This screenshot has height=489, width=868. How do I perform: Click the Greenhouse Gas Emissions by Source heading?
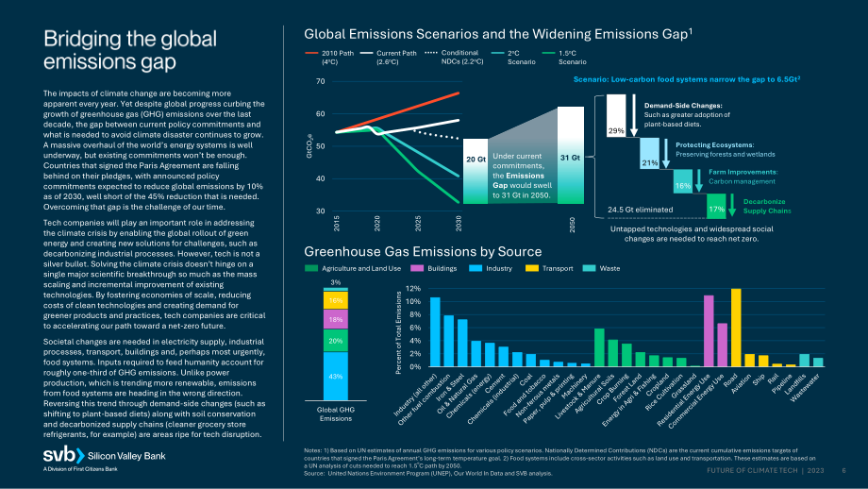click(x=423, y=252)
